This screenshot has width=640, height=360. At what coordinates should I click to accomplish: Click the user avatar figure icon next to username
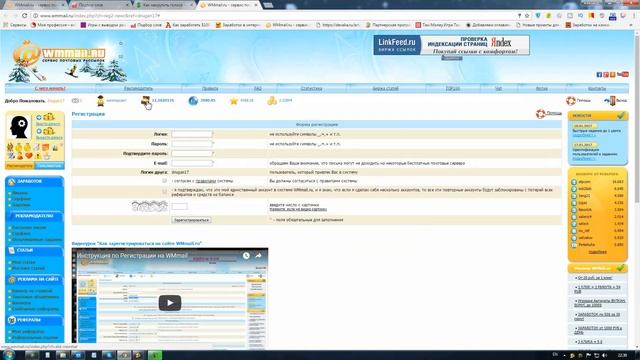(100, 100)
